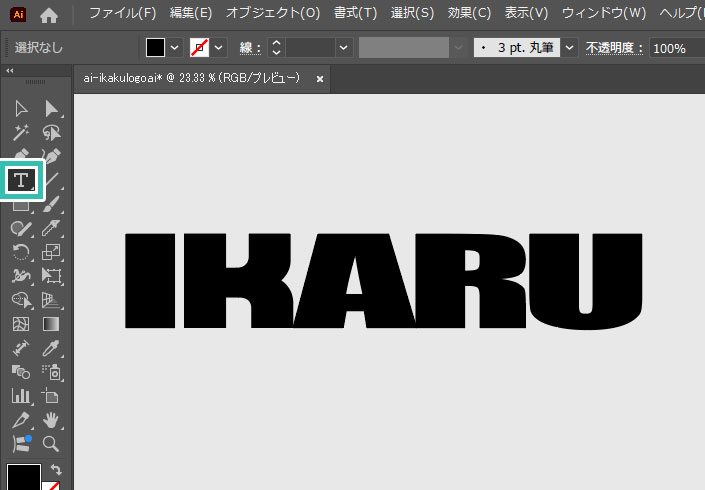Select the Line Segment tool
The image size is (705, 490).
coord(53,180)
